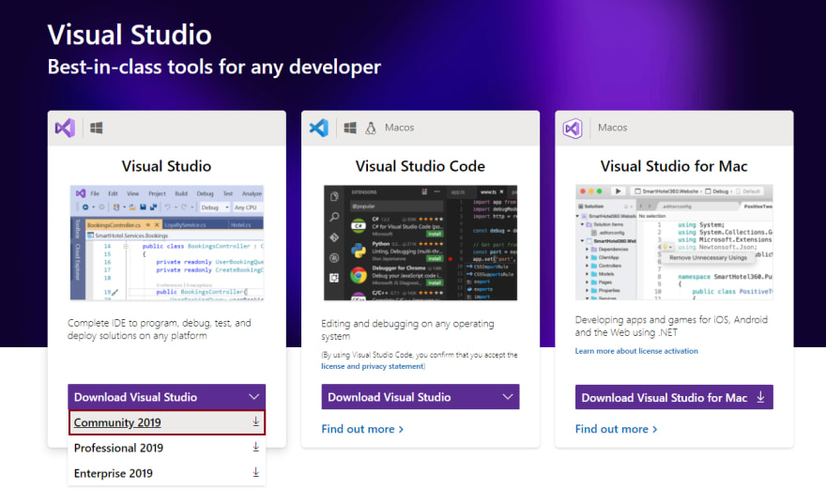Screen dimensions: 826x504
Task: Open the license and privacy statement link
Action: [373, 366]
